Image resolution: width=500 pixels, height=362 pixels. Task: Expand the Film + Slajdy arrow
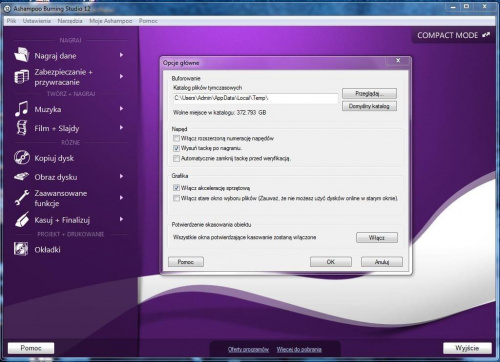(122, 128)
